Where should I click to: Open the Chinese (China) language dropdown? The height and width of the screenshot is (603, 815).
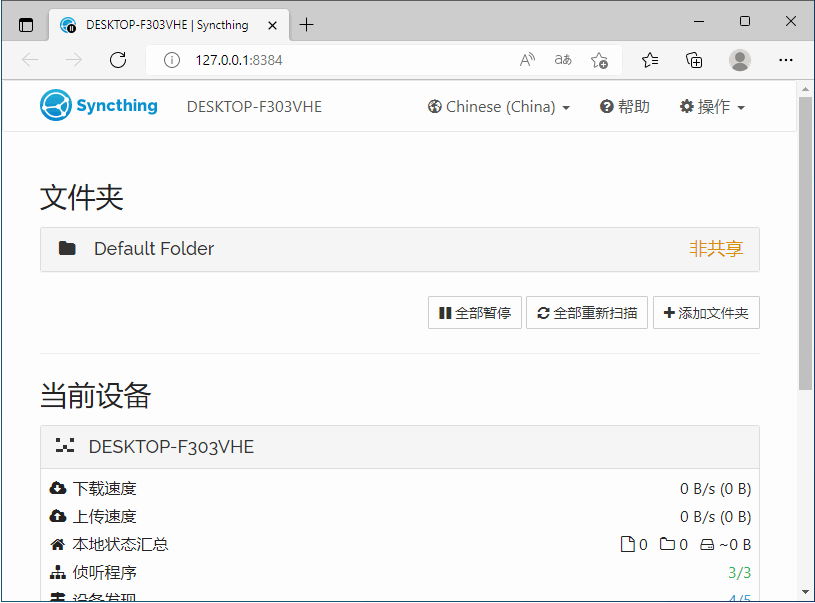tap(498, 106)
